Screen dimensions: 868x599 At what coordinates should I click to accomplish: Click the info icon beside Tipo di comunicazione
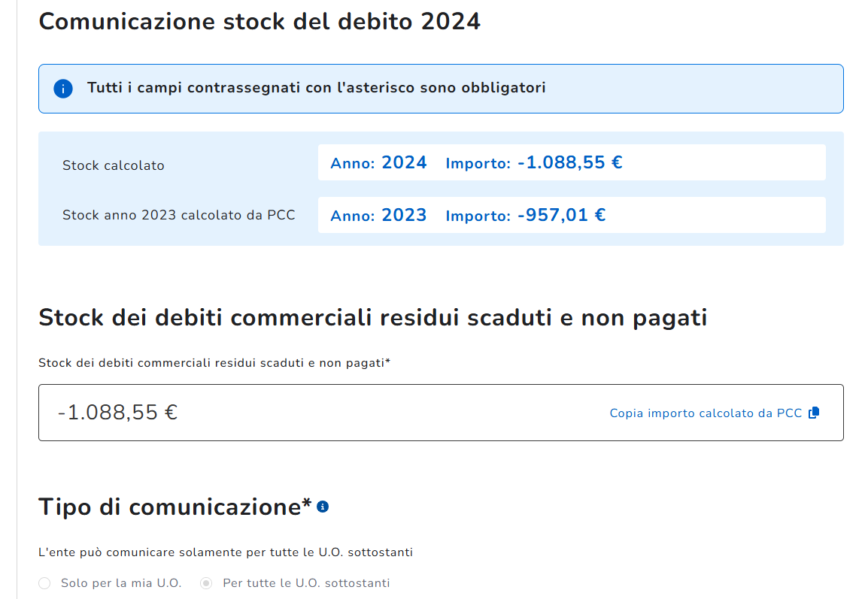tap(323, 507)
